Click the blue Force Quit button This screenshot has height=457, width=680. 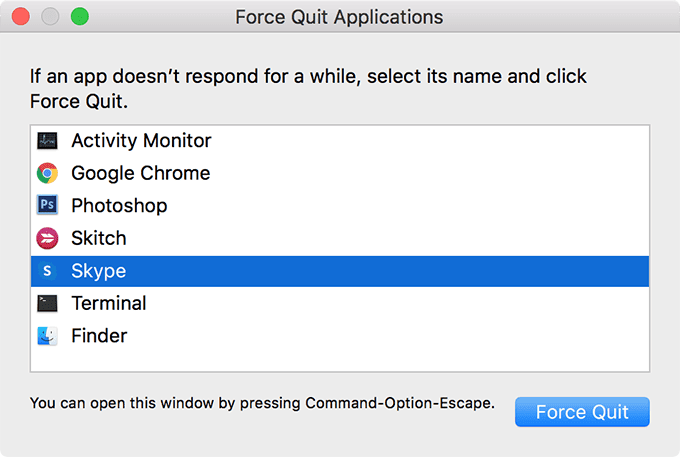582,412
